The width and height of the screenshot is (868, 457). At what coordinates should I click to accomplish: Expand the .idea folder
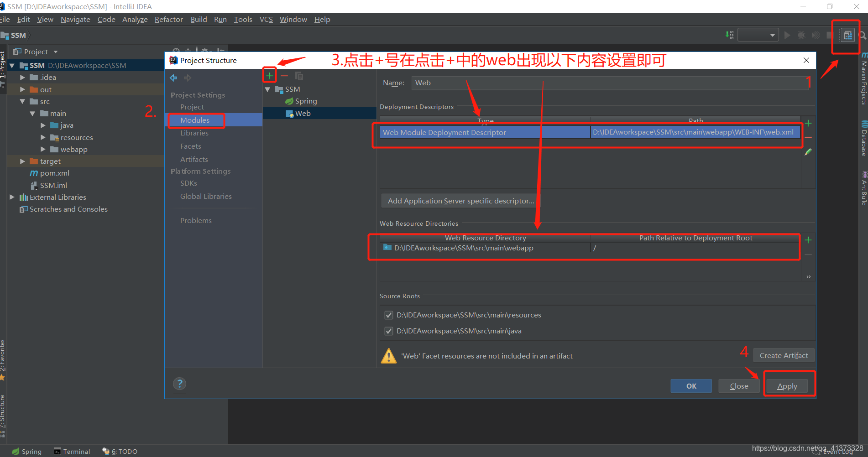coord(22,78)
